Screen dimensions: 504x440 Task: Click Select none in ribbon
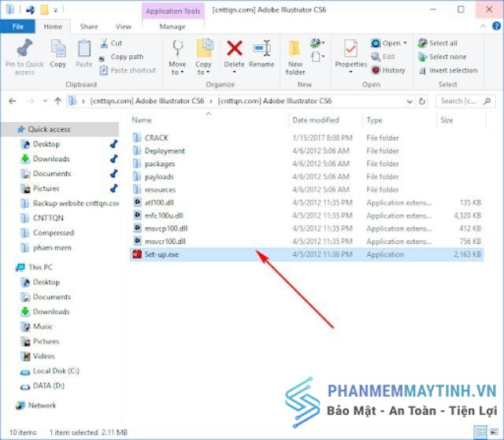click(442, 57)
